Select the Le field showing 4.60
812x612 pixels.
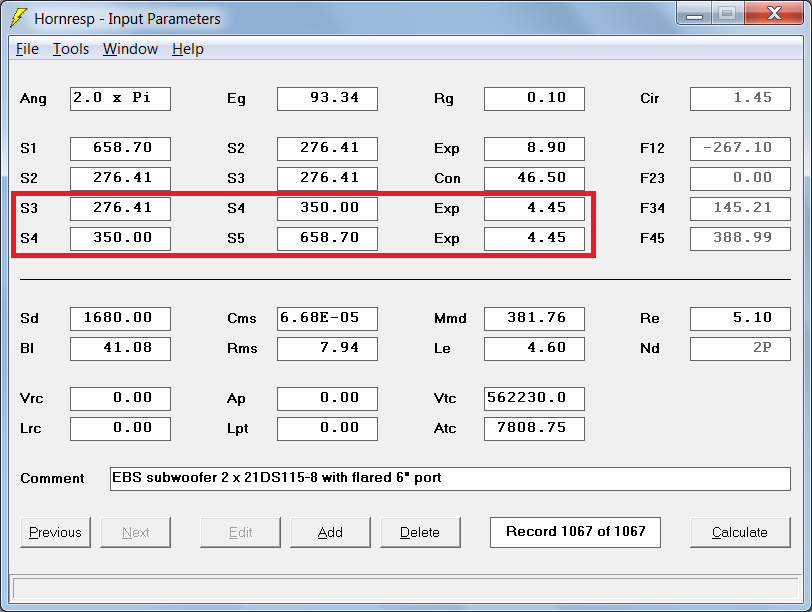click(534, 349)
